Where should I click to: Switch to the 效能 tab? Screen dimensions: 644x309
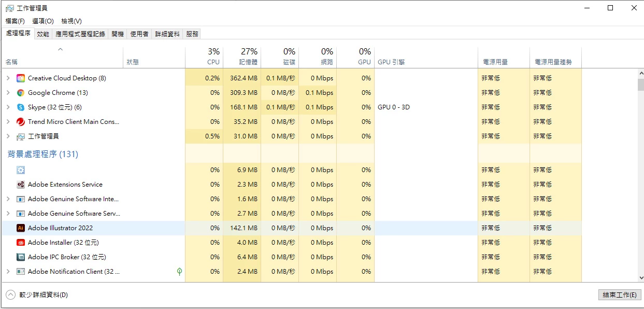(x=43, y=34)
